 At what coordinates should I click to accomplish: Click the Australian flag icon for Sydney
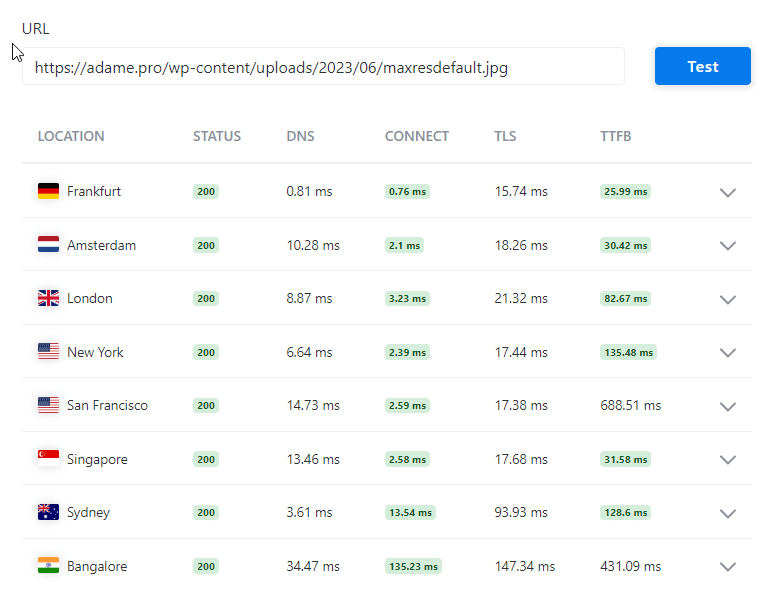[48, 512]
